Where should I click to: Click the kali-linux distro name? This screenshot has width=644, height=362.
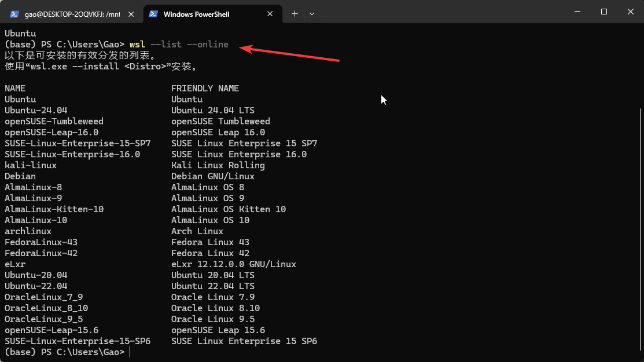(31, 165)
